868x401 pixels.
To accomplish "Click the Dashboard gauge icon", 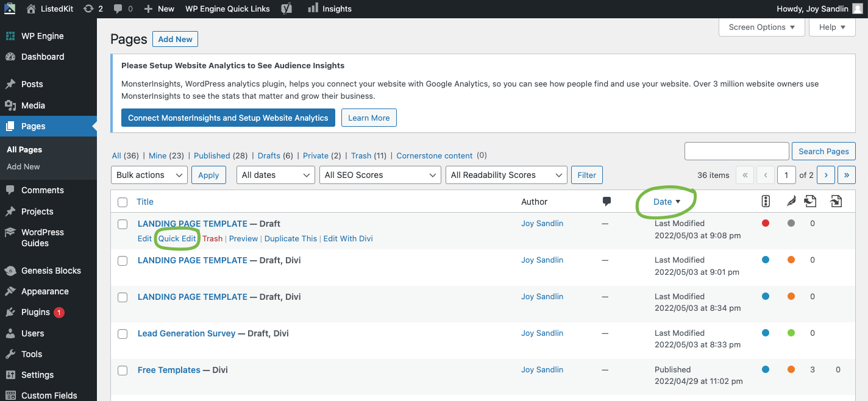I will [x=10, y=57].
